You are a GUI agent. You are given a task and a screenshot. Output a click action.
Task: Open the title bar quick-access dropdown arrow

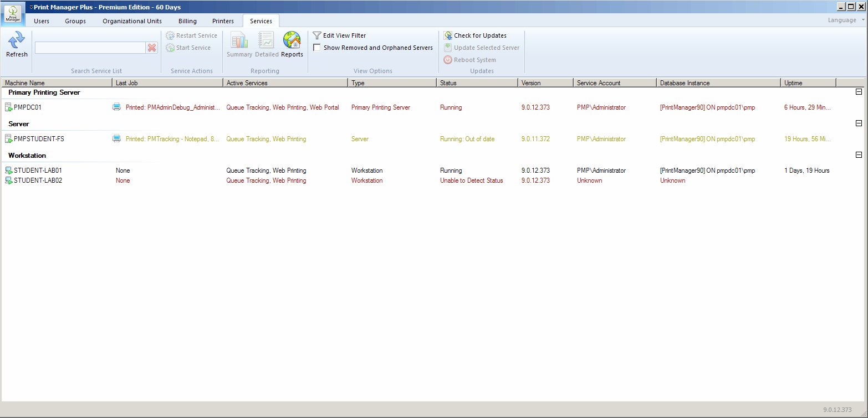pyautogui.click(x=30, y=7)
